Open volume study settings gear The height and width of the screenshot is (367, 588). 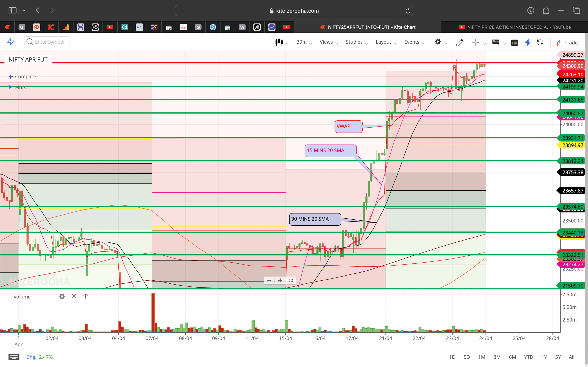tap(62, 296)
